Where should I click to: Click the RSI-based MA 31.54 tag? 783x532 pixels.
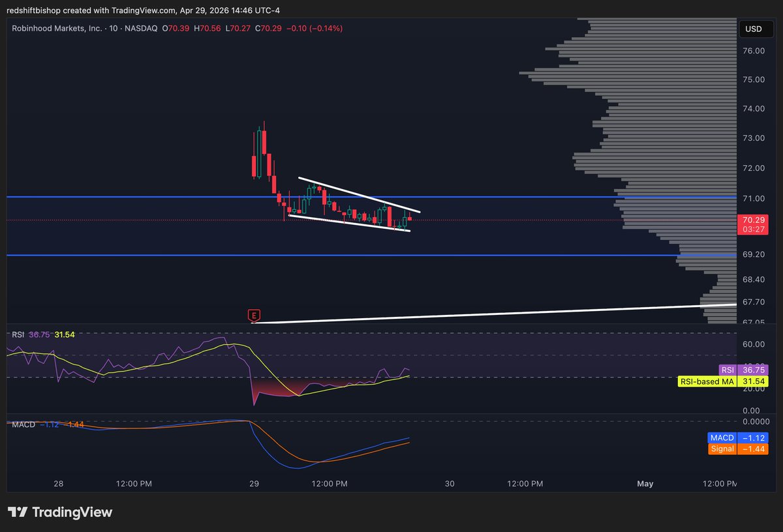point(723,381)
